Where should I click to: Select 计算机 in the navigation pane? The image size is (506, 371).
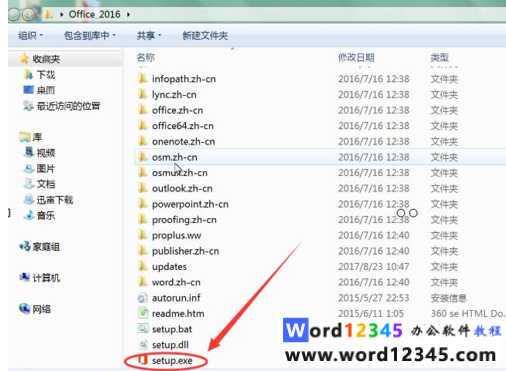pyautogui.click(x=46, y=278)
